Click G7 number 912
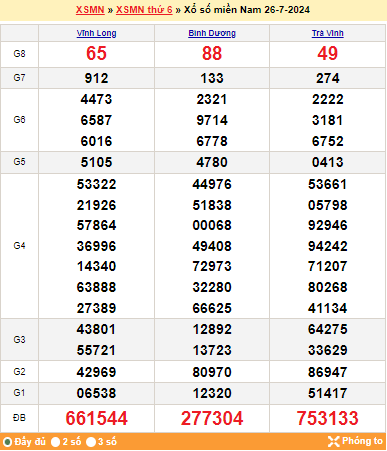 (96, 79)
